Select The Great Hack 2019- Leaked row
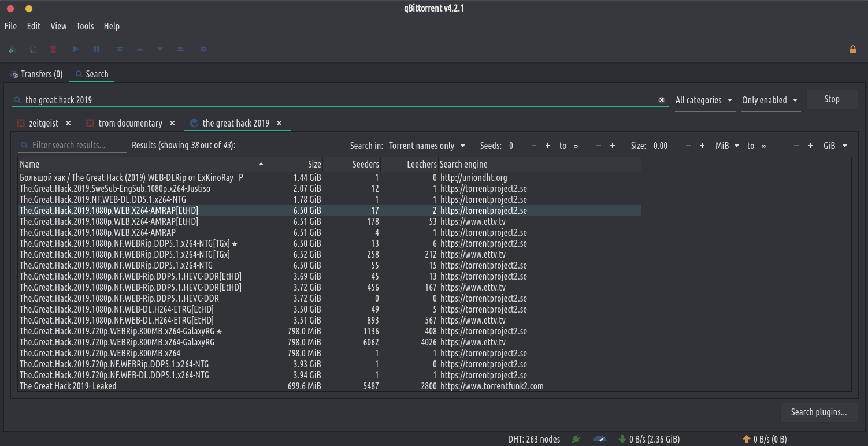 329,386
